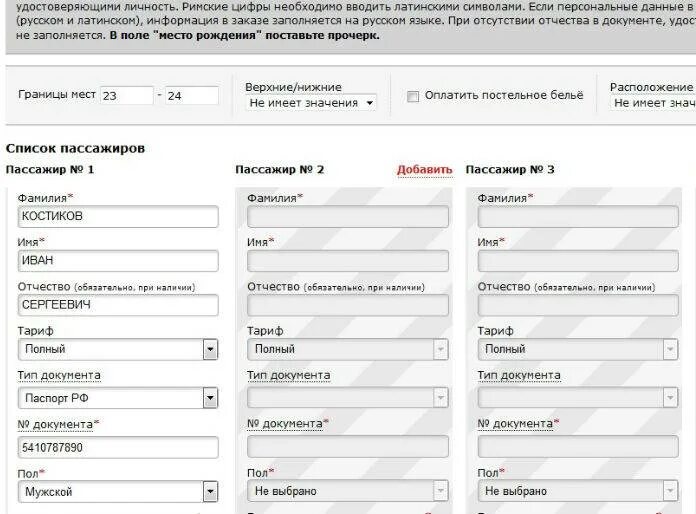This screenshot has height=514, width=696.
Task: Click the seat range field with 23
Action: pyautogui.click(x=127, y=95)
